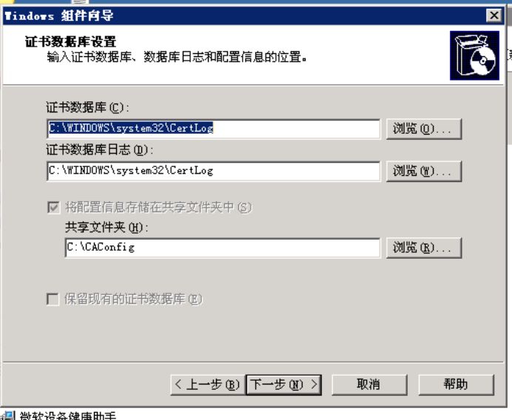Viewport: 512px width, 420px height.
Task: Go back with 上一步(B) button
Action: click(208, 385)
